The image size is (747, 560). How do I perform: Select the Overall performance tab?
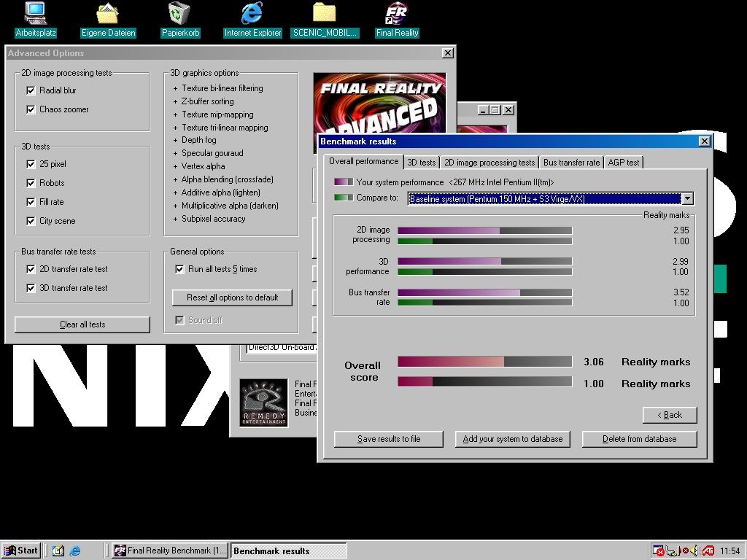(x=363, y=161)
